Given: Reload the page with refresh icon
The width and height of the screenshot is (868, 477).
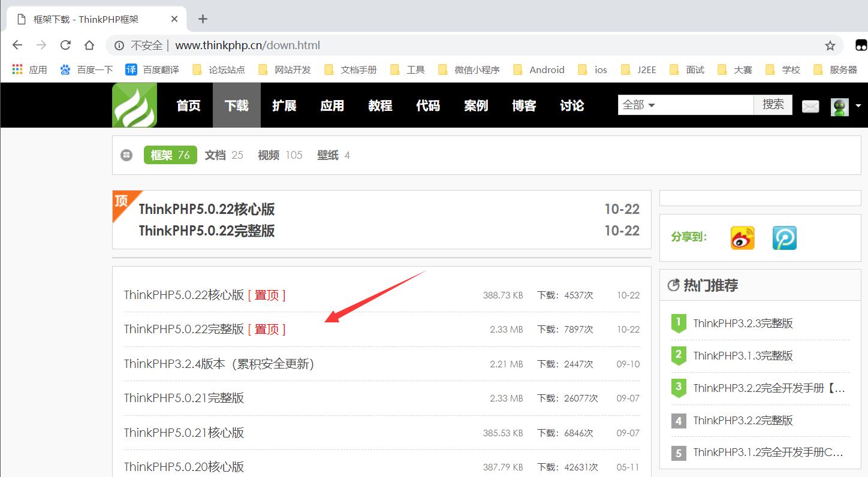Looking at the screenshot, I should [65, 45].
